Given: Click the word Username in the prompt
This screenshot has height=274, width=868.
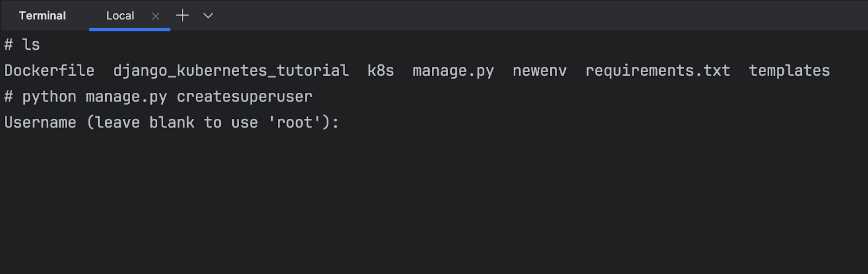Looking at the screenshot, I should [40, 123].
